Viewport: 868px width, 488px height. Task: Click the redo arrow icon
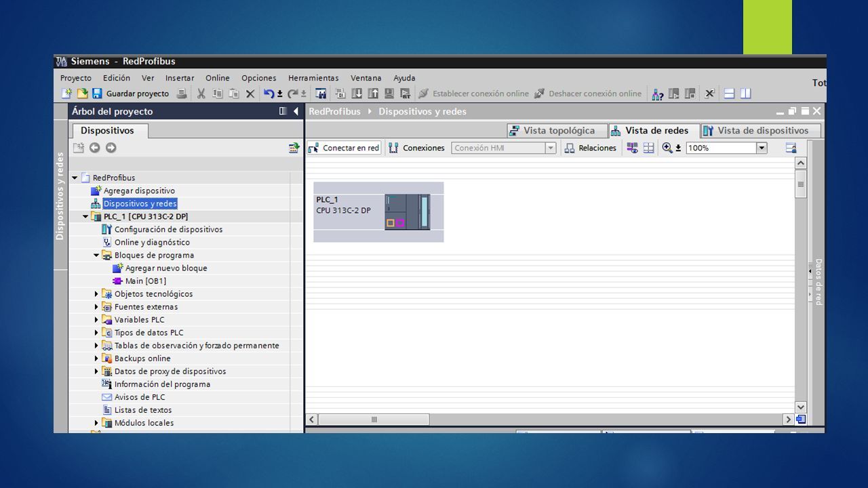pos(293,94)
